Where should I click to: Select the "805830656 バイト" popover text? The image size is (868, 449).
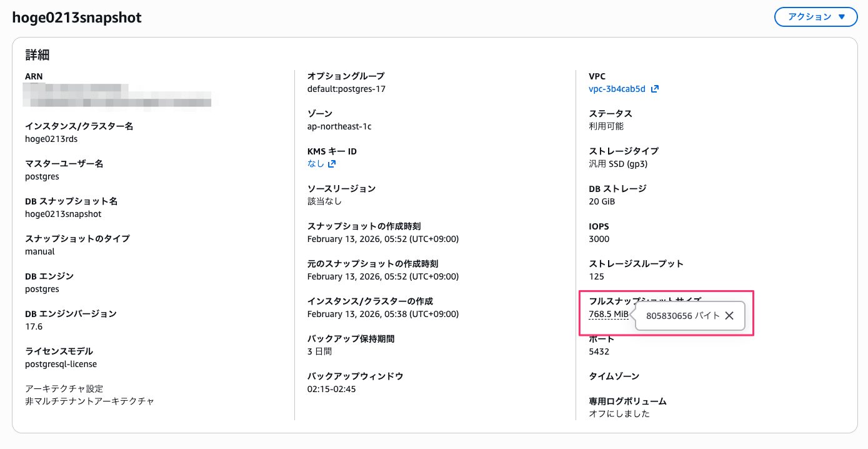[683, 316]
